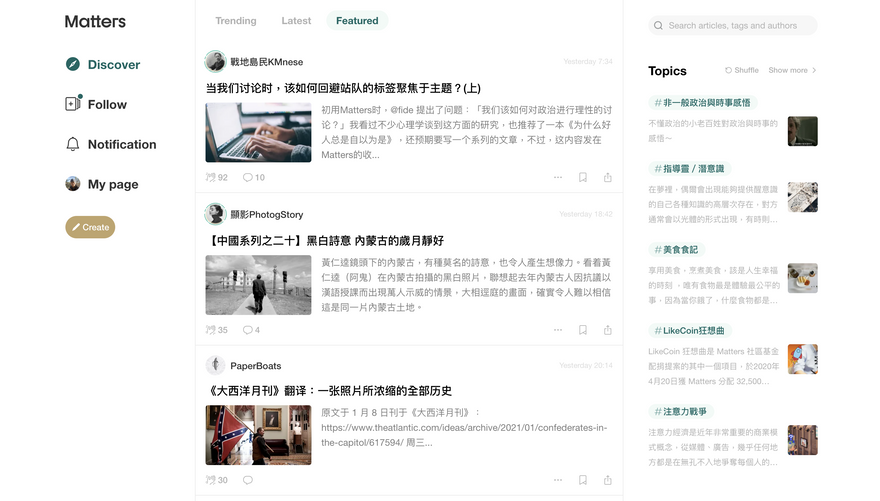This screenshot has width=880, height=501.
Task: Open more options for 黑白詩意 article
Action: [x=558, y=330]
